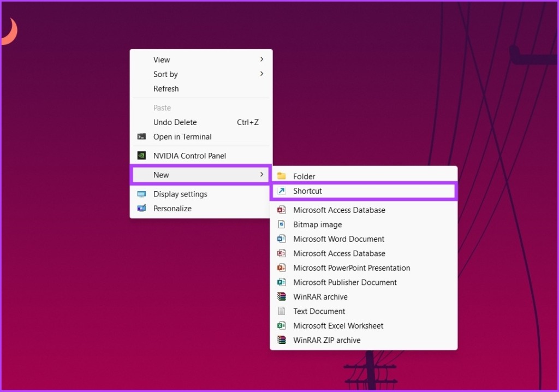Image resolution: width=559 pixels, height=392 pixels.
Task: Click the WinRAR ZIP archive icon
Action: [282, 340]
